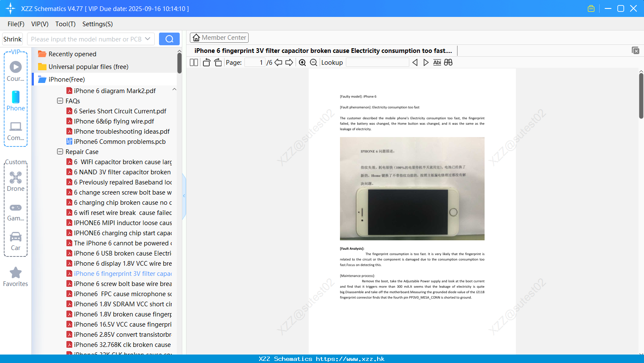Open Member Center
The image size is (644, 363).
tap(219, 38)
